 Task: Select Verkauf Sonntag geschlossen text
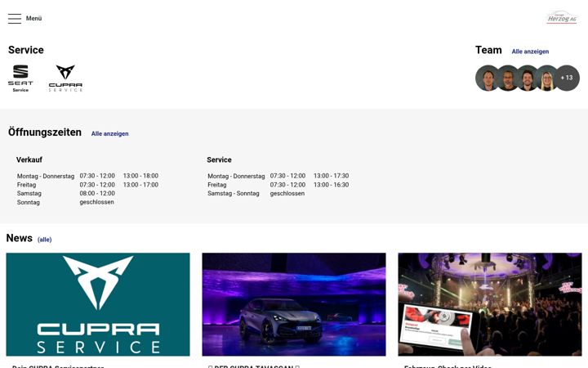pos(96,202)
